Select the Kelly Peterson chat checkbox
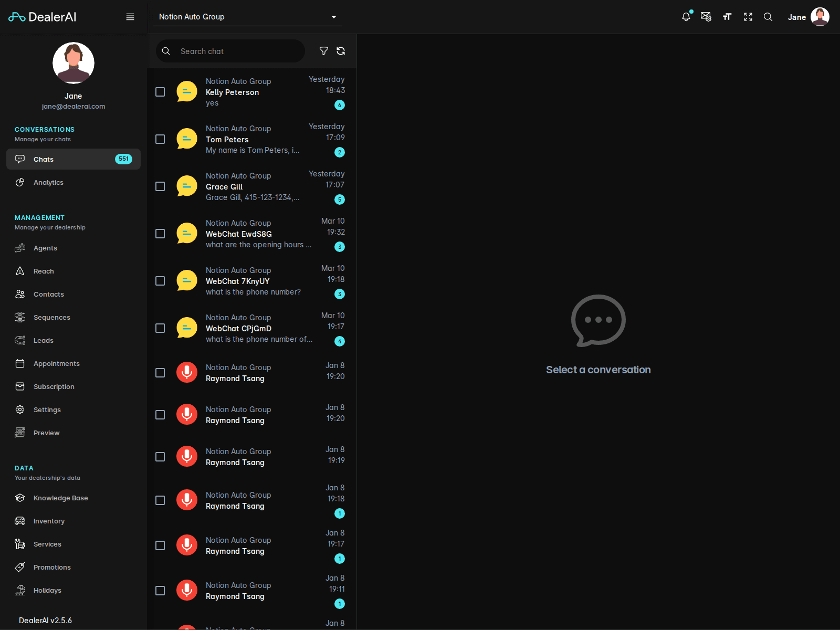Viewport: 840px width, 630px height. [x=160, y=92]
